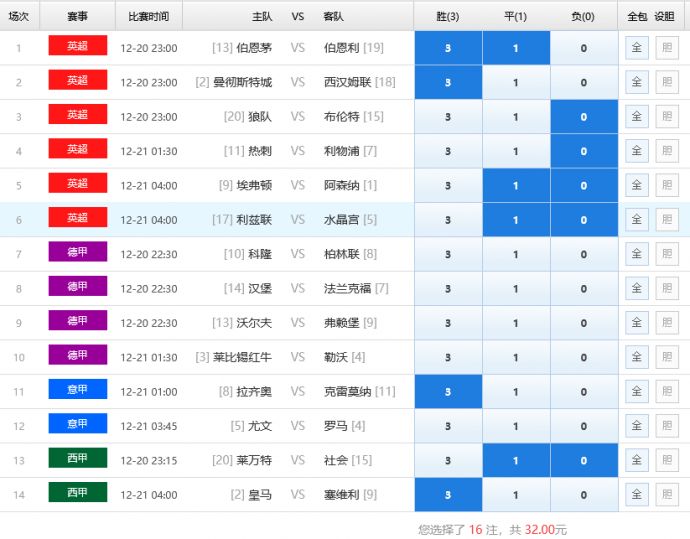Select draw (1) for 汉堡 vs 法兰克福
The width and height of the screenshot is (690, 539).
click(x=516, y=289)
